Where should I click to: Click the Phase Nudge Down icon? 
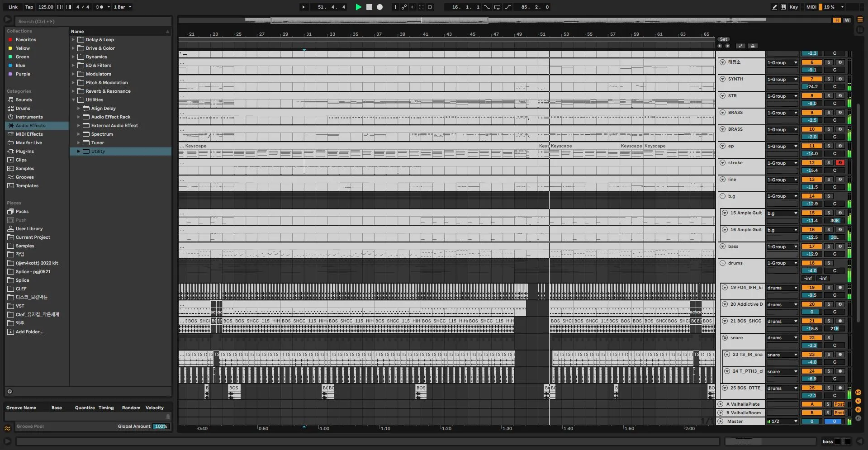(60, 7)
